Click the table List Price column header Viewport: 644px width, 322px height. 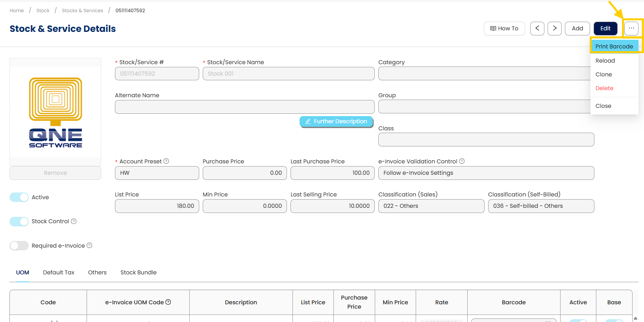(313, 302)
